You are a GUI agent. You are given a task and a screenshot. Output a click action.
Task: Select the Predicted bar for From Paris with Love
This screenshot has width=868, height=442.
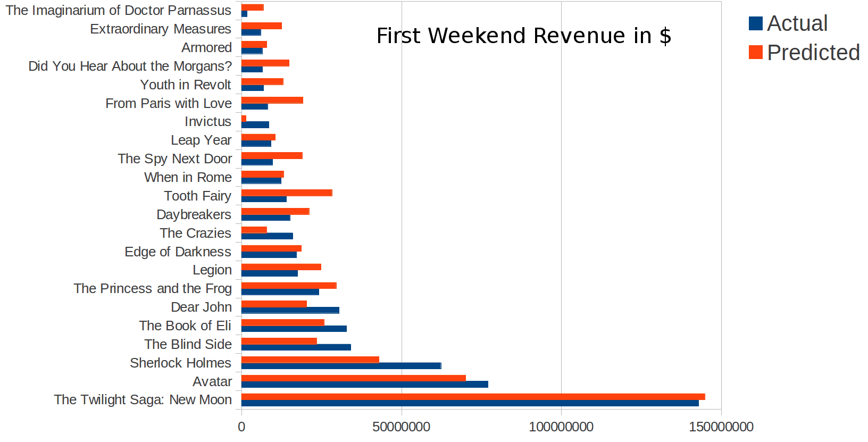click(x=272, y=100)
